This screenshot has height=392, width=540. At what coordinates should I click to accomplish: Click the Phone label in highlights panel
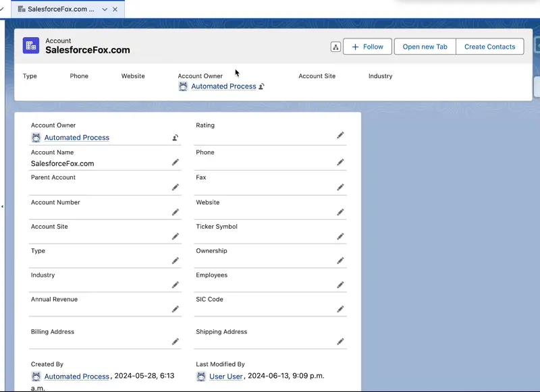click(x=79, y=76)
